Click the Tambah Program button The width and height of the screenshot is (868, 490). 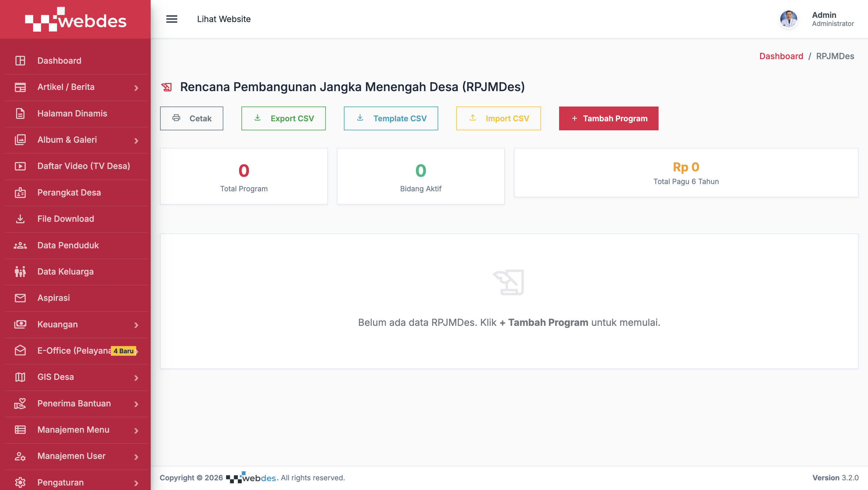point(609,118)
